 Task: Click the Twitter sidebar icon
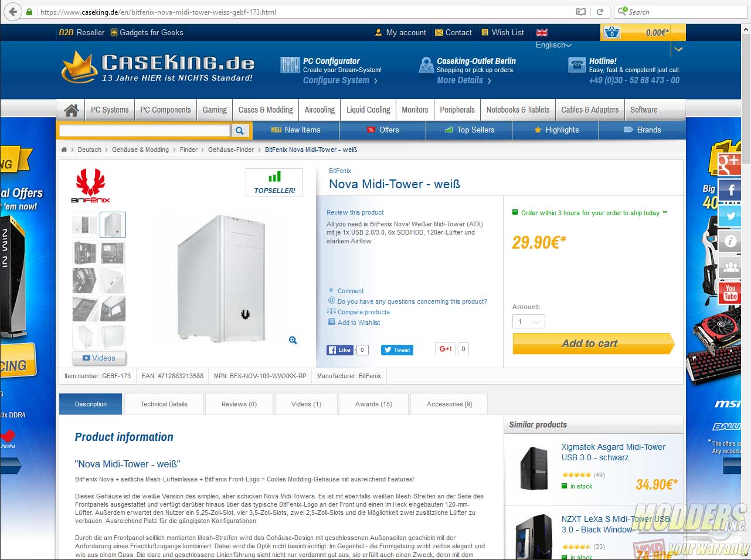pos(730,215)
